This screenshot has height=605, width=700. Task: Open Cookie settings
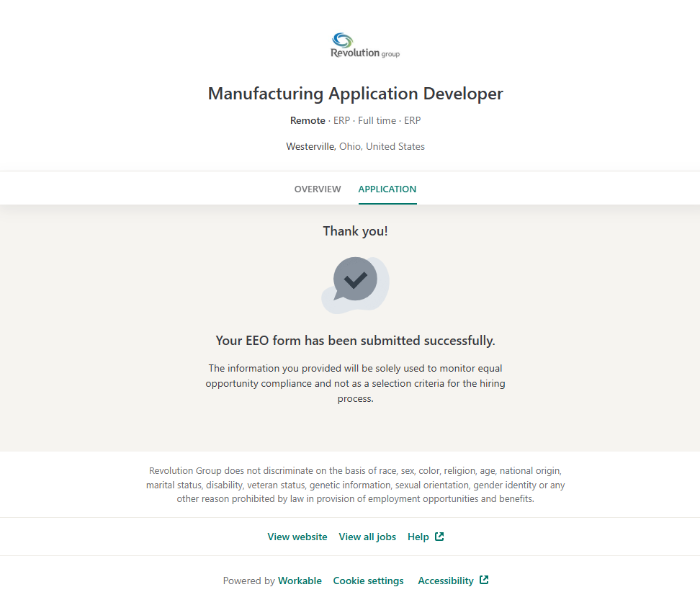(368, 581)
